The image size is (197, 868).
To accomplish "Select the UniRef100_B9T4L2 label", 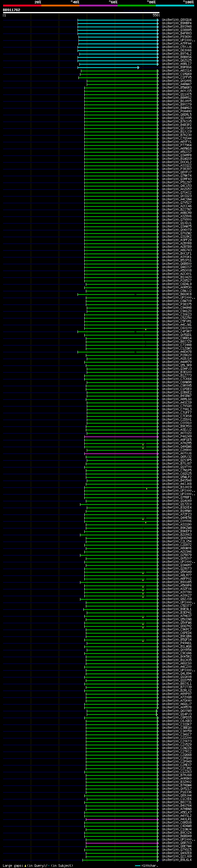I will [x=176, y=54].
